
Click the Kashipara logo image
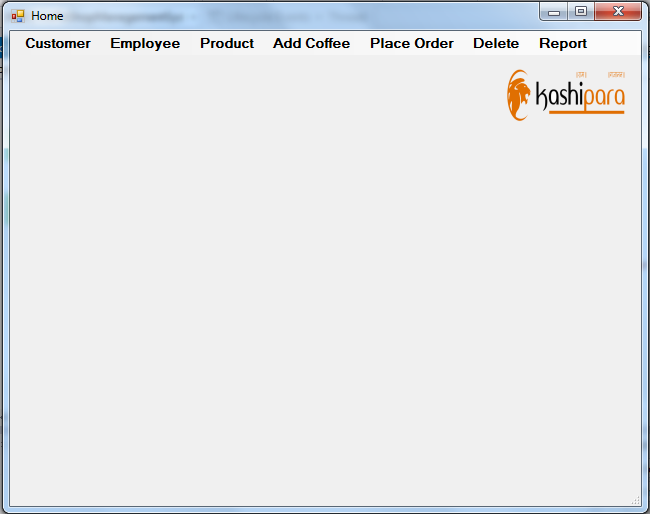566,95
